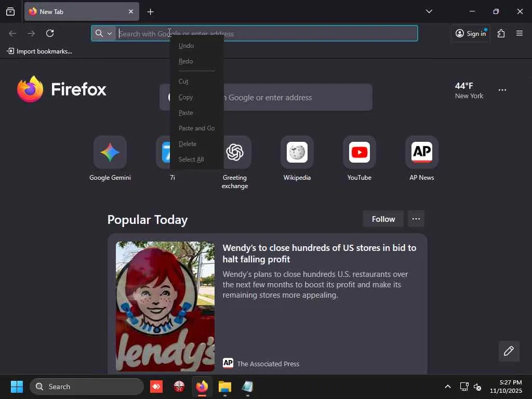Open the clock showing 5:27 PM
Image resolution: width=532 pixels, height=399 pixels.
tap(506, 387)
